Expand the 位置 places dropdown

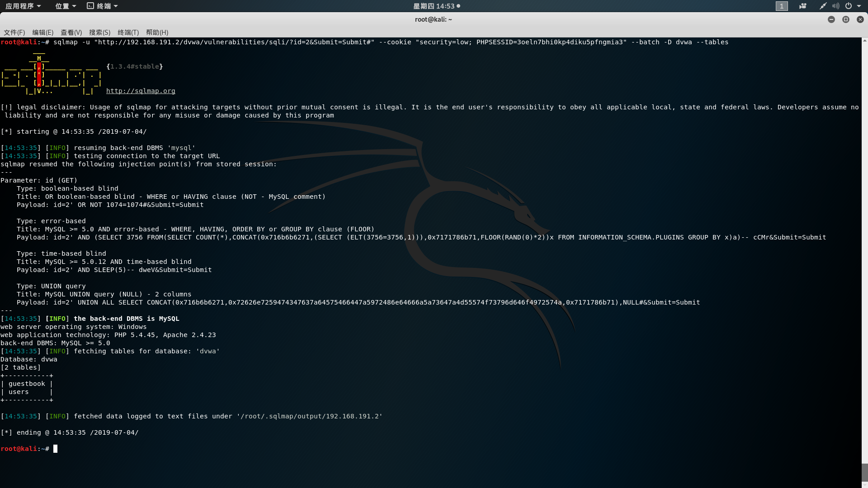point(66,6)
